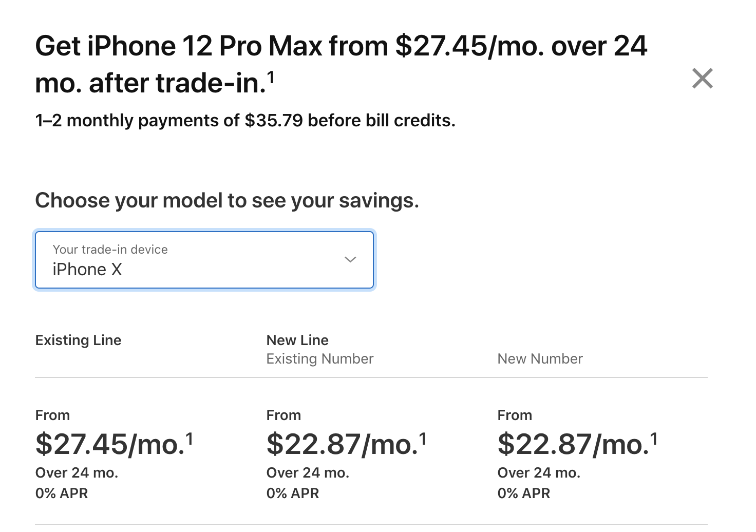Select the New Line column header
The image size is (756, 532).
[x=297, y=340]
